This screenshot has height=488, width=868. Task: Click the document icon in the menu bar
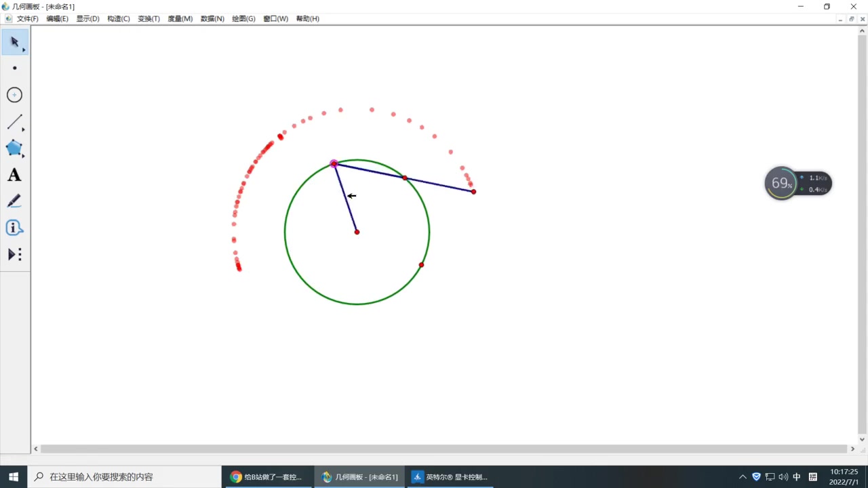point(8,19)
